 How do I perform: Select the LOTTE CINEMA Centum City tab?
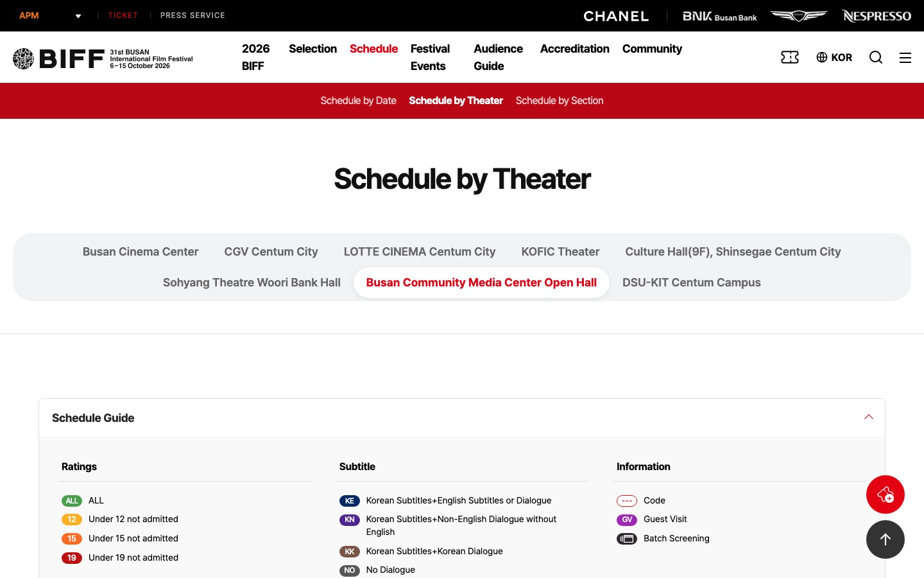coord(420,252)
